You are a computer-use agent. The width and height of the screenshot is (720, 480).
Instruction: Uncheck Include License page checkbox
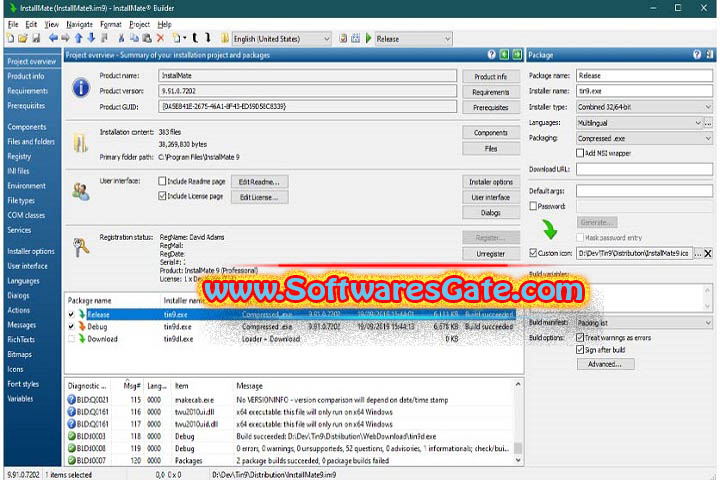[162, 196]
